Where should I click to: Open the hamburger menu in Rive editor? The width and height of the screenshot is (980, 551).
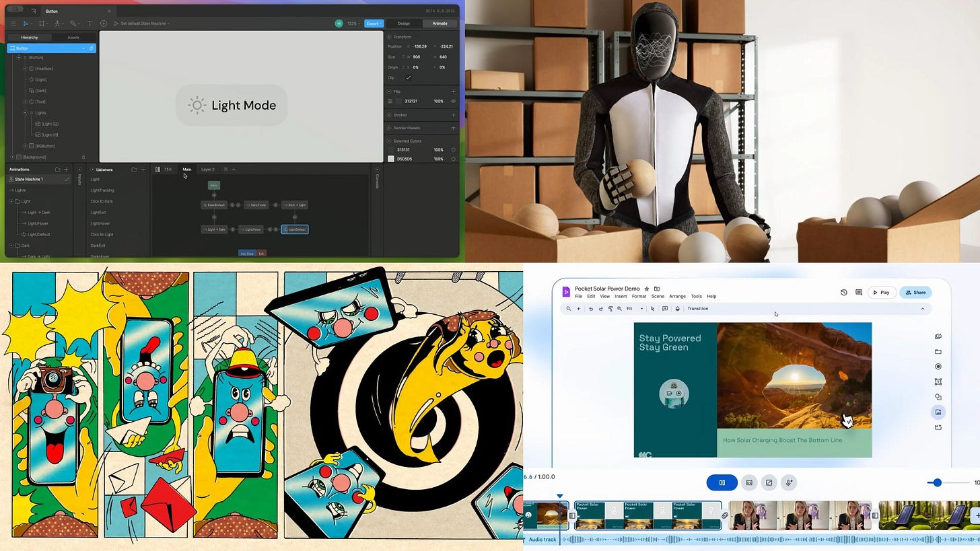[x=12, y=24]
